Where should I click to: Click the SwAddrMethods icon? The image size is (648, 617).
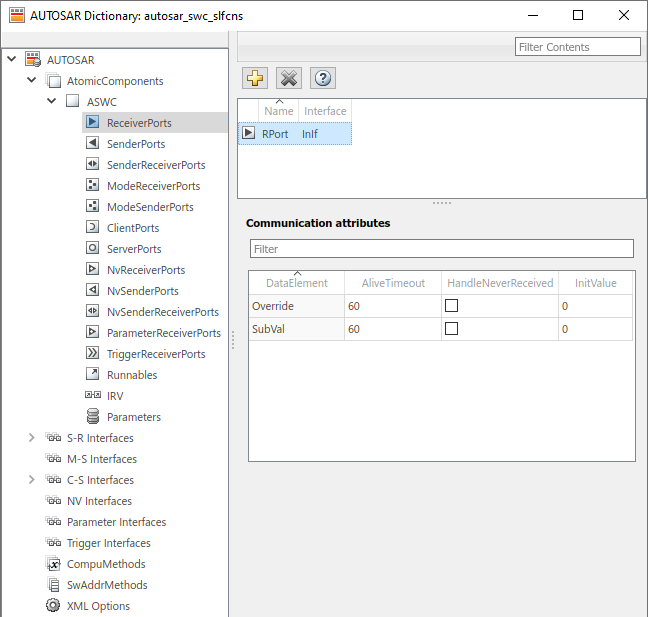pyautogui.click(x=54, y=585)
